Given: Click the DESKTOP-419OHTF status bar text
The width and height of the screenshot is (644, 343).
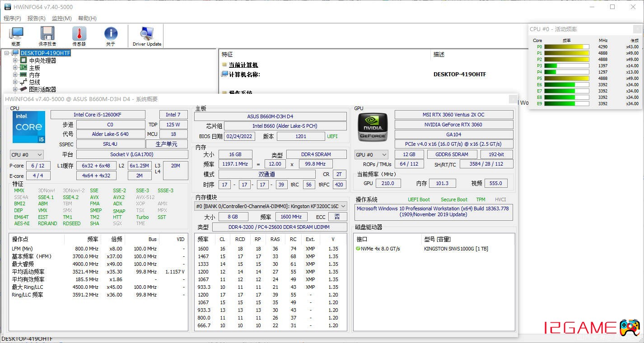Looking at the screenshot, I should point(27,338).
